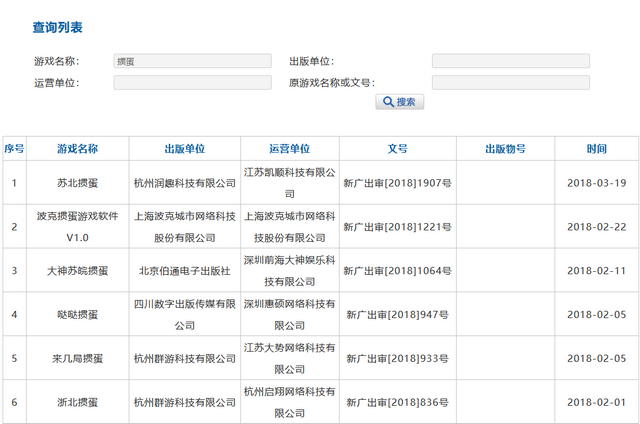Screen dimensions: 640x424
Task: Click the magnifier icon in 搜索 button
Action: pyautogui.click(x=388, y=102)
